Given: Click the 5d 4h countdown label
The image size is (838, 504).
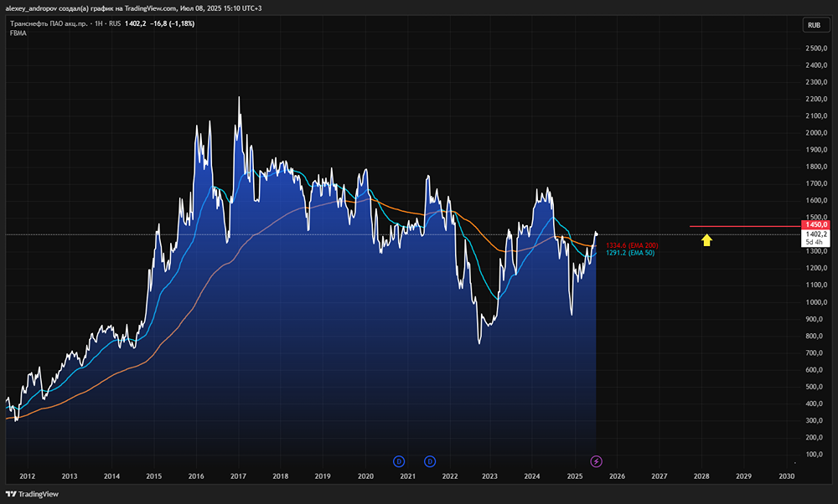Looking at the screenshot, I should [x=814, y=243].
